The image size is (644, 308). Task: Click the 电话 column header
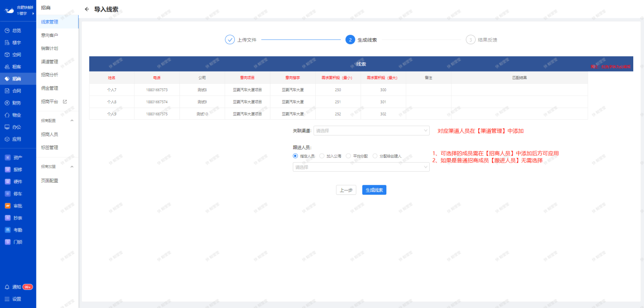click(x=157, y=78)
